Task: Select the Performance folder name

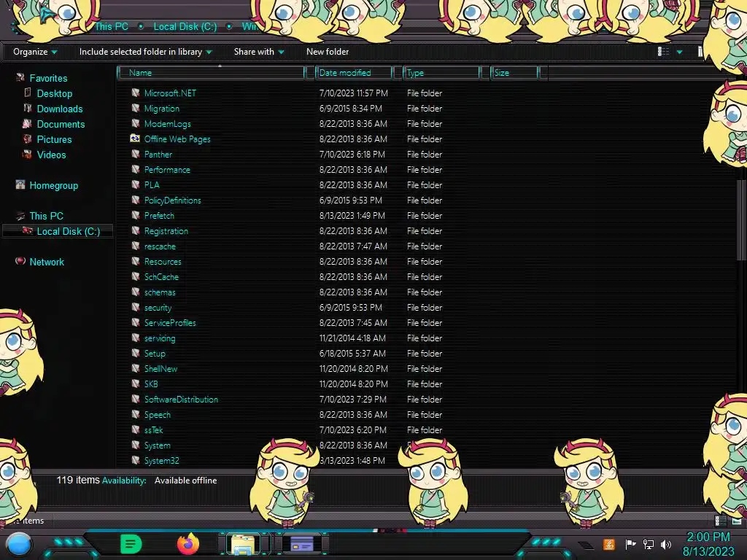Action: (167, 169)
